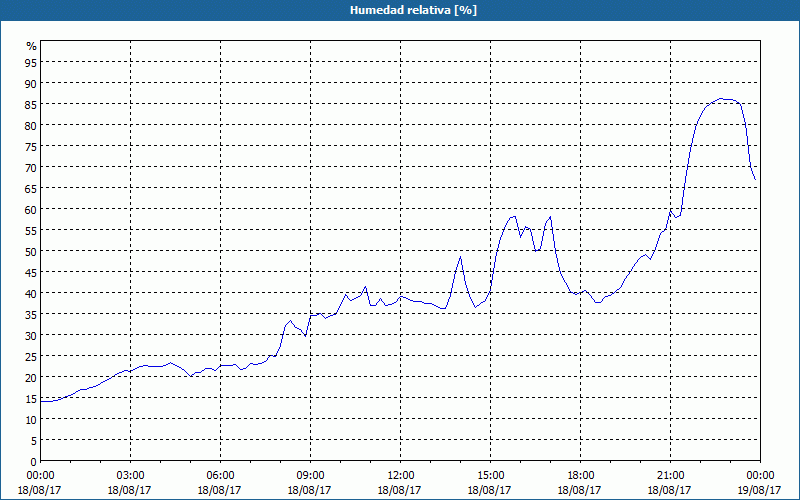Image resolution: width=800 pixels, height=500 pixels.
Task: Select the 45 label on the y-axis
Action: coord(32,272)
